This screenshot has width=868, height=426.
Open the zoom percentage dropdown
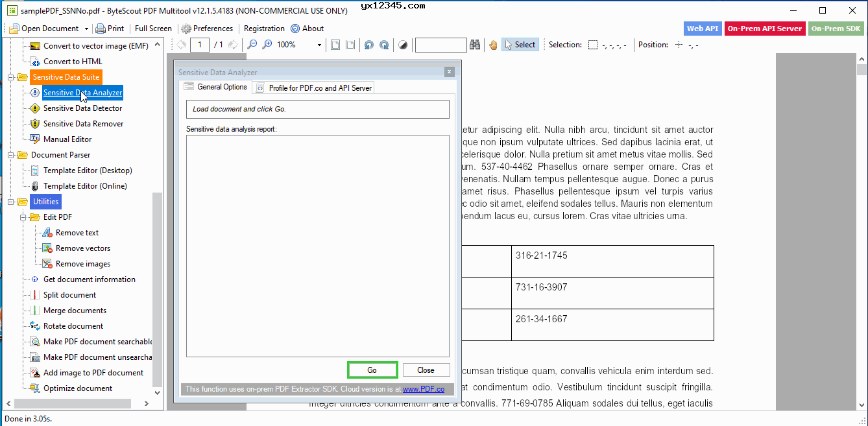click(319, 45)
